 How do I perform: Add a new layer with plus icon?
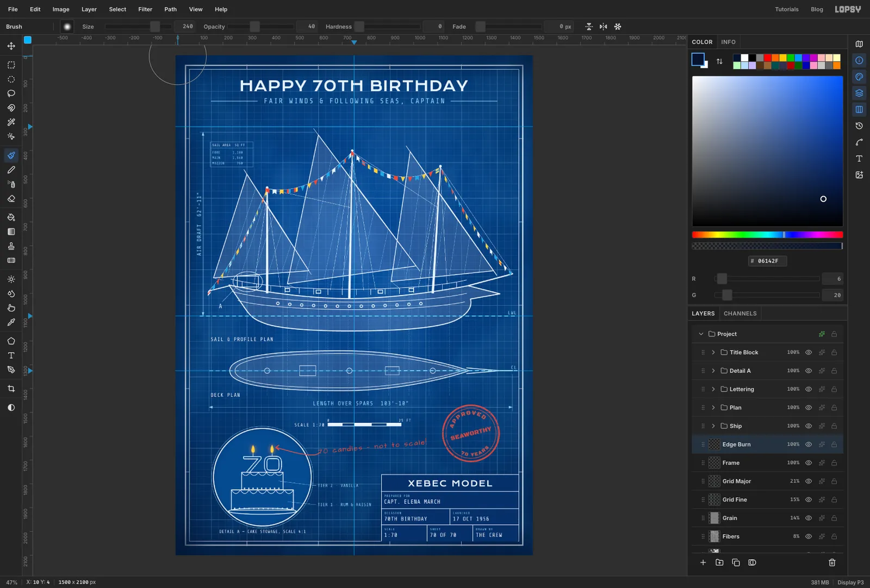(x=703, y=562)
